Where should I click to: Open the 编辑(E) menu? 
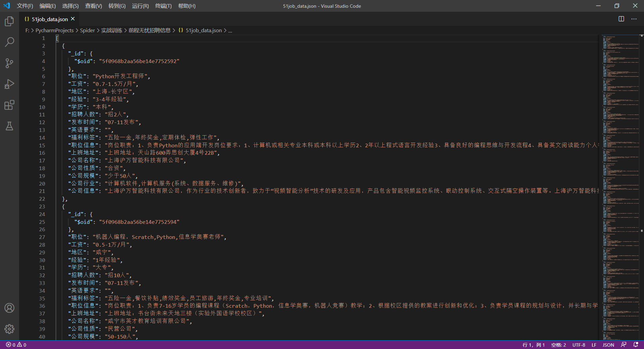48,6
